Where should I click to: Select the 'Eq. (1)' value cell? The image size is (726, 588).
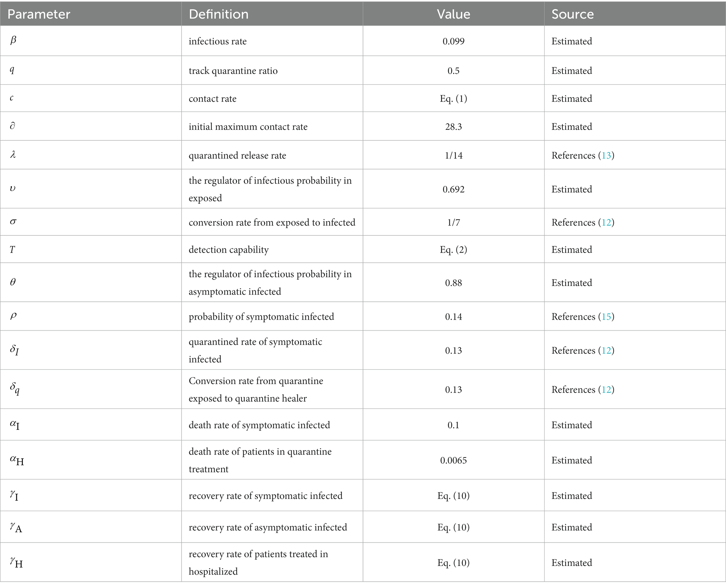coord(454,99)
